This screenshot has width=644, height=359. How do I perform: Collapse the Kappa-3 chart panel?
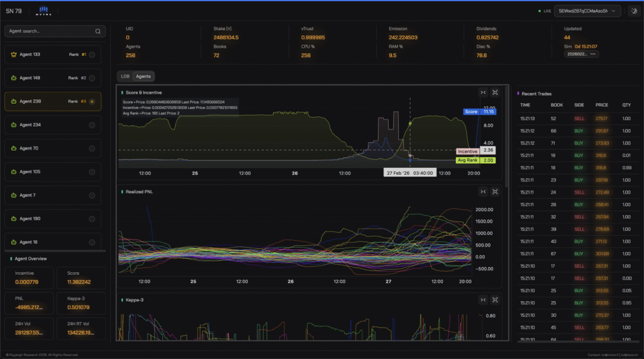(483, 300)
